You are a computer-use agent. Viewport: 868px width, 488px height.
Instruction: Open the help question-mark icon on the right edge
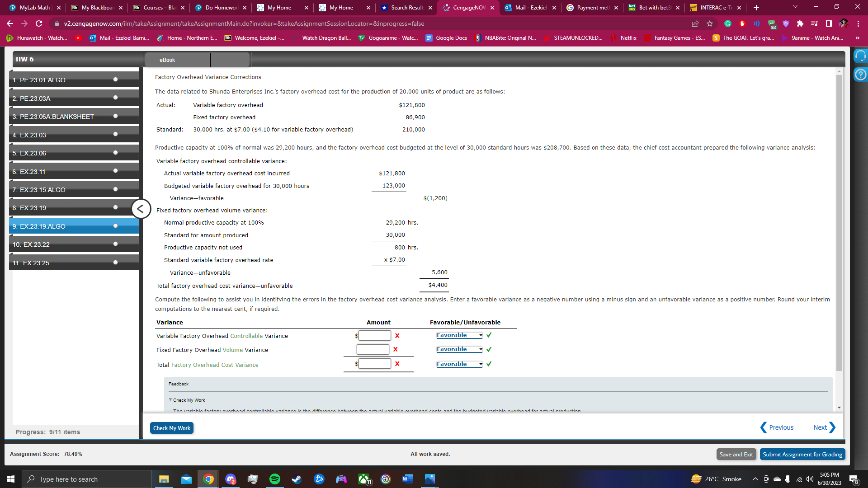[x=861, y=75]
